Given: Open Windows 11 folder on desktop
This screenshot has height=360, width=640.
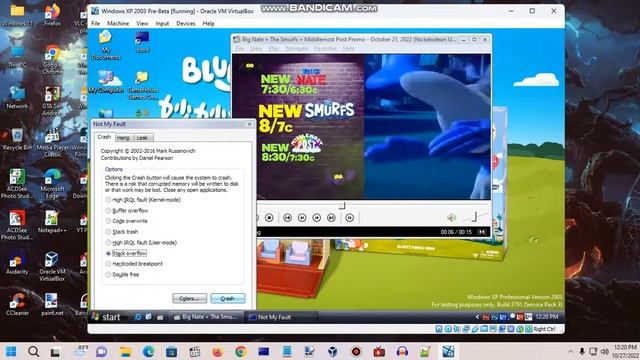Looking at the screenshot, I should coord(17,15).
